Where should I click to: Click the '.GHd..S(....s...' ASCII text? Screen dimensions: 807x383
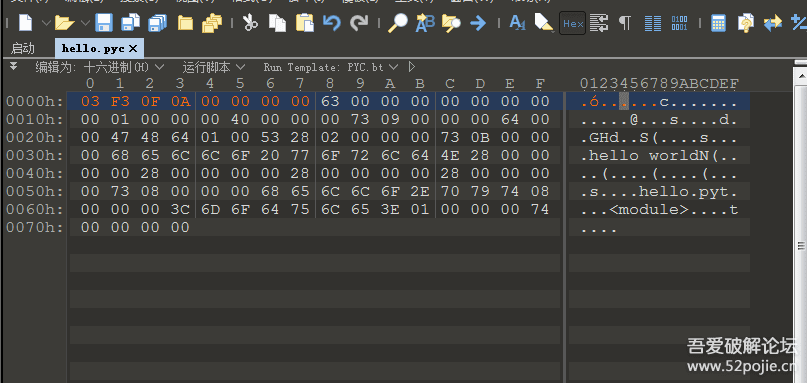[659, 137]
